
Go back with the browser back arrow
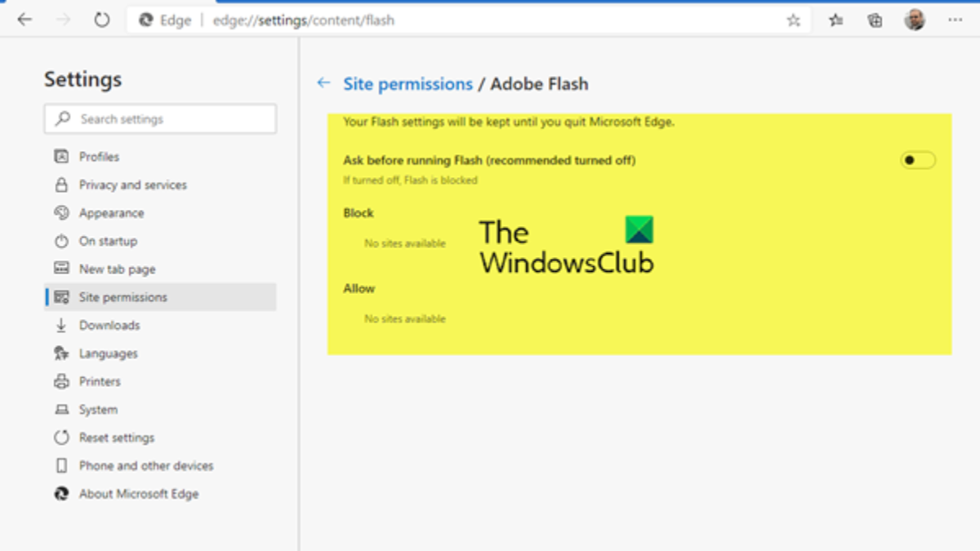[24, 20]
